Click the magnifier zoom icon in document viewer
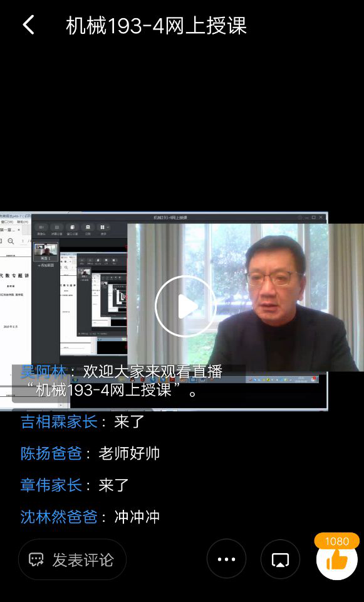 click(x=11, y=241)
